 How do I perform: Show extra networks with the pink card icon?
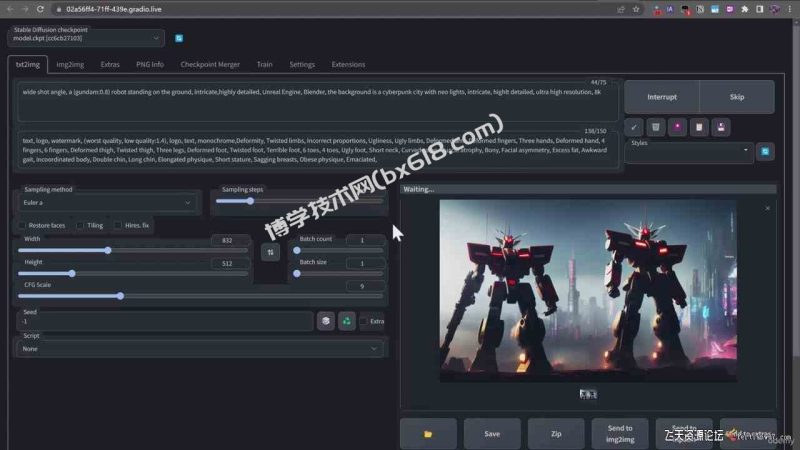(678, 128)
